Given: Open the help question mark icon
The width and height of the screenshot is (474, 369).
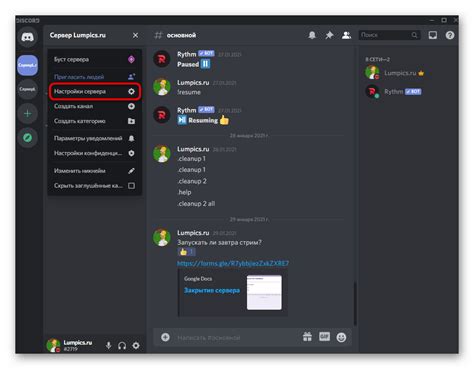Looking at the screenshot, I should (450, 35).
